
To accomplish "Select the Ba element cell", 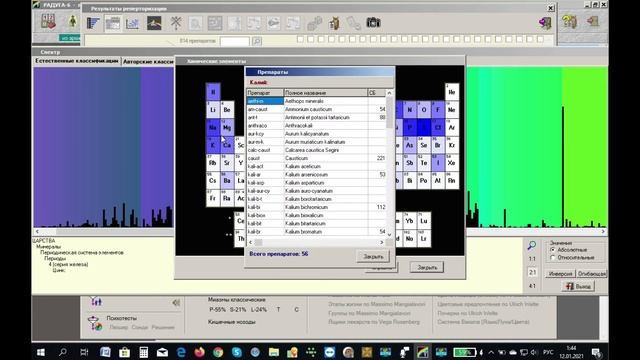I will click(227, 180).
